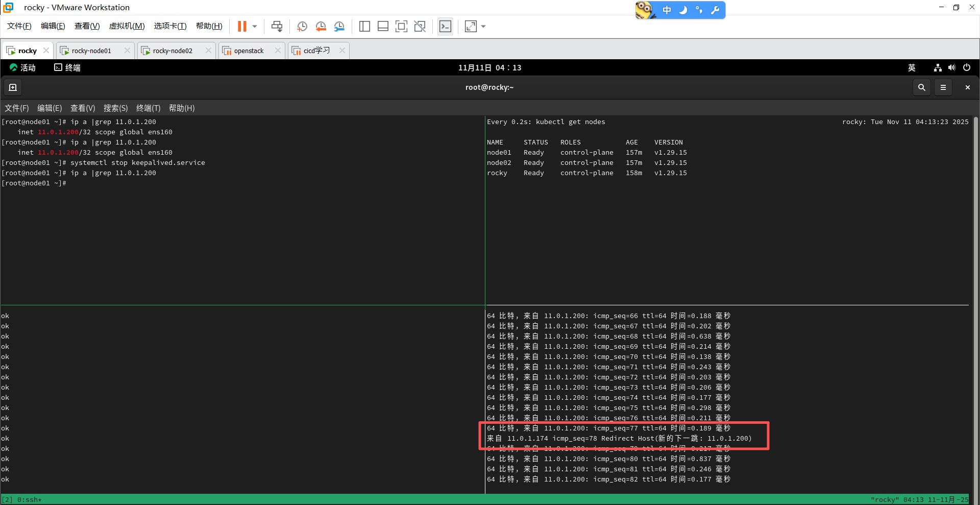Pause the virtual machine
980x505 pixels.
click(242, 26)
